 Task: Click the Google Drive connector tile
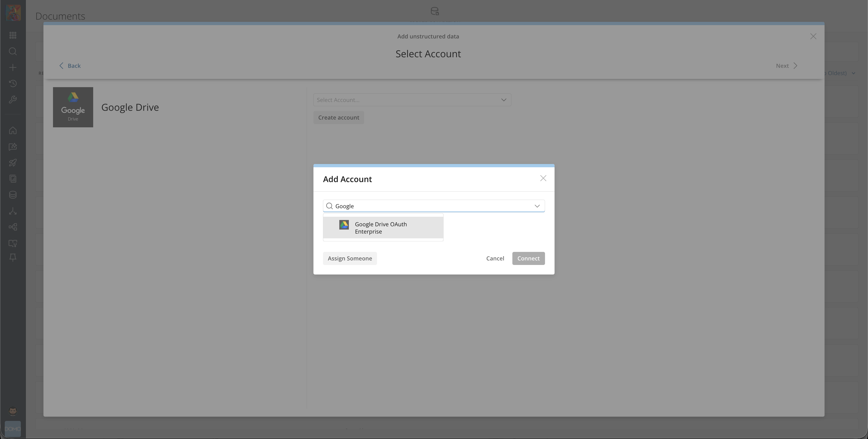[73, 107]
